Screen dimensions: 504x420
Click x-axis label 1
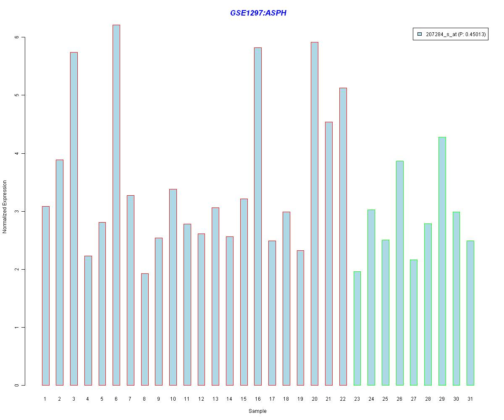45,399
